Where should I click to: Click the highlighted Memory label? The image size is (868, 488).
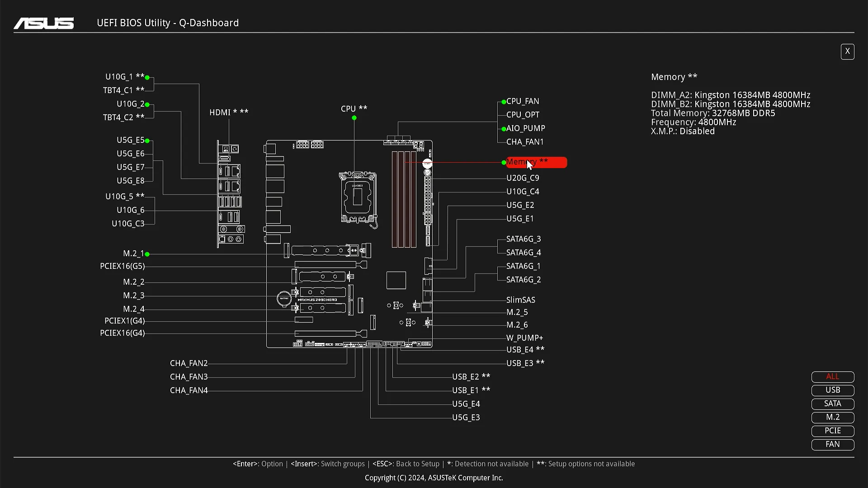pyautogui.click(x=536, y=162)
